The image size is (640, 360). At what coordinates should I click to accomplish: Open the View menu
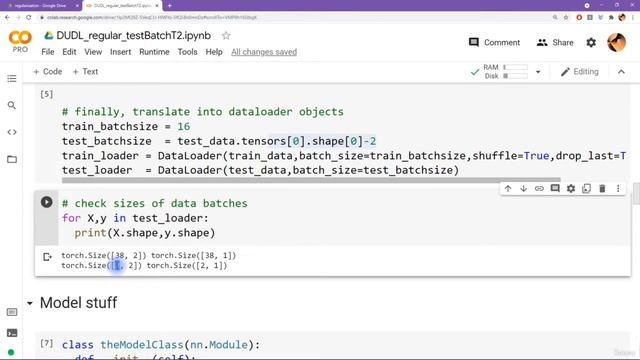pos(93,52)
